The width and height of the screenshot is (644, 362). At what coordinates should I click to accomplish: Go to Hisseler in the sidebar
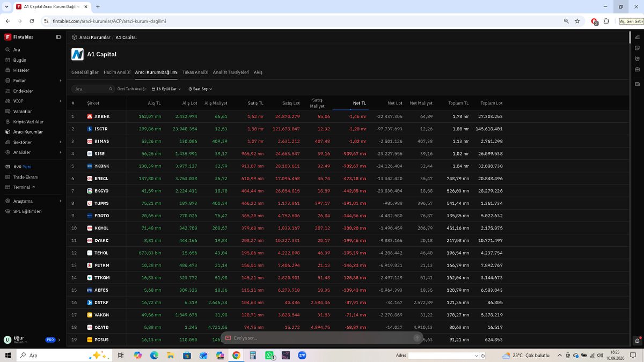point(21,70)
